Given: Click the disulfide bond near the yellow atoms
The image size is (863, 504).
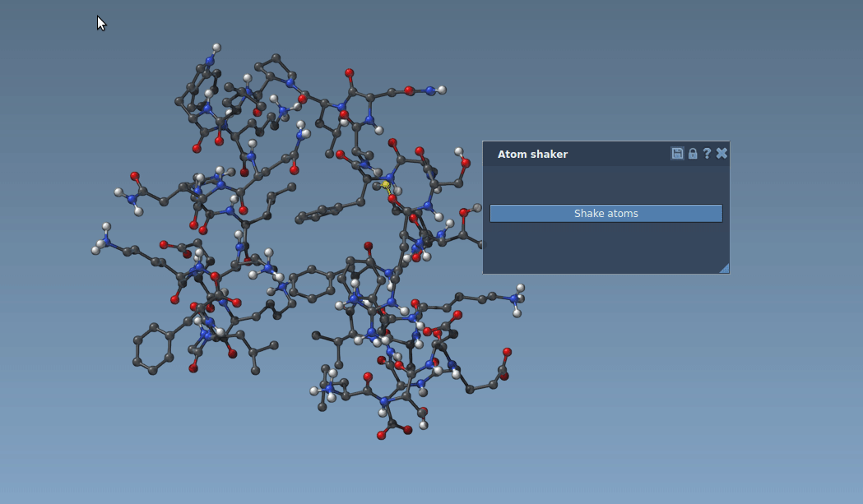Looking at the screenshot, I should (389, 192).
